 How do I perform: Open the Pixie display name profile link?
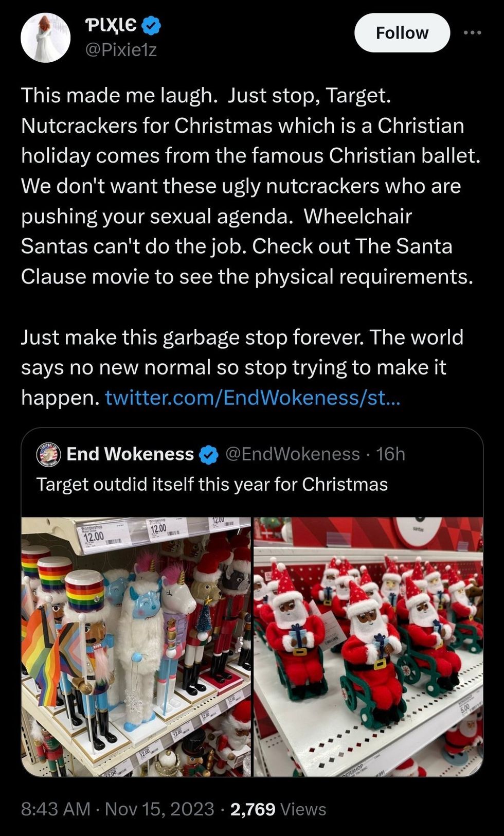pos(111,25)
